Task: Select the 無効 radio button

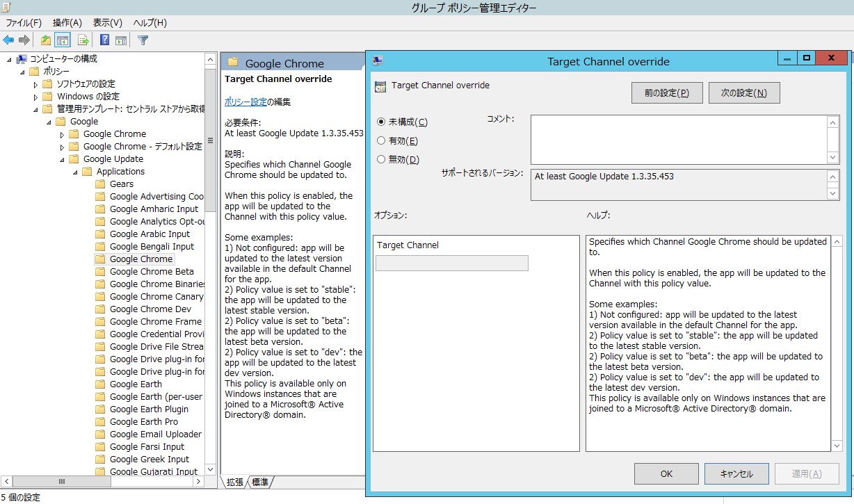Action: point(382,159)
